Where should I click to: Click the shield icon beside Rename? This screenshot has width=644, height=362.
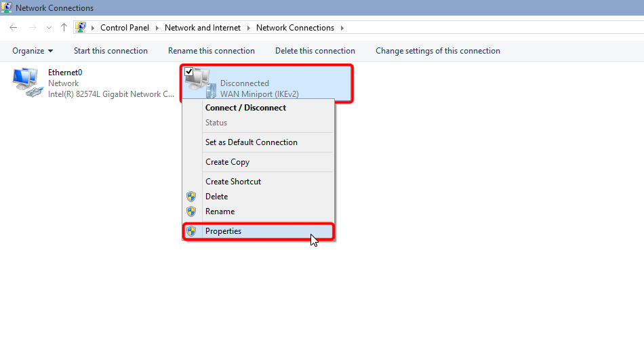click(191, 212)
